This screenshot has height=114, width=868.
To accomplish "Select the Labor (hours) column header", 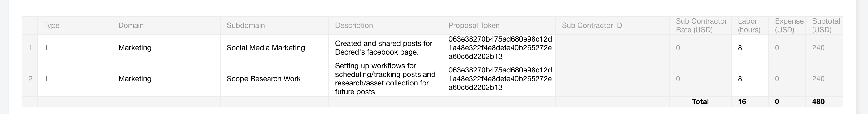I will [750, 25].
